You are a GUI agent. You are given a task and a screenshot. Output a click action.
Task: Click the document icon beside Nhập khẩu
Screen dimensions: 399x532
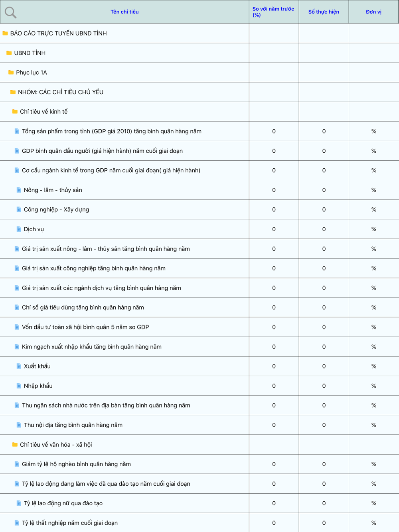18,386
